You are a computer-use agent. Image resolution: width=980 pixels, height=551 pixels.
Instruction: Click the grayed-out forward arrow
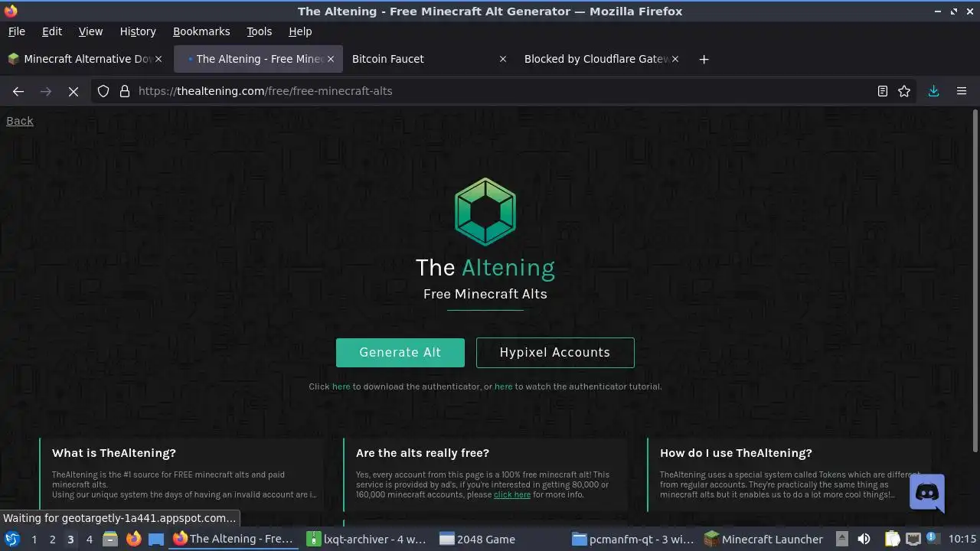[x=46, y=91]
